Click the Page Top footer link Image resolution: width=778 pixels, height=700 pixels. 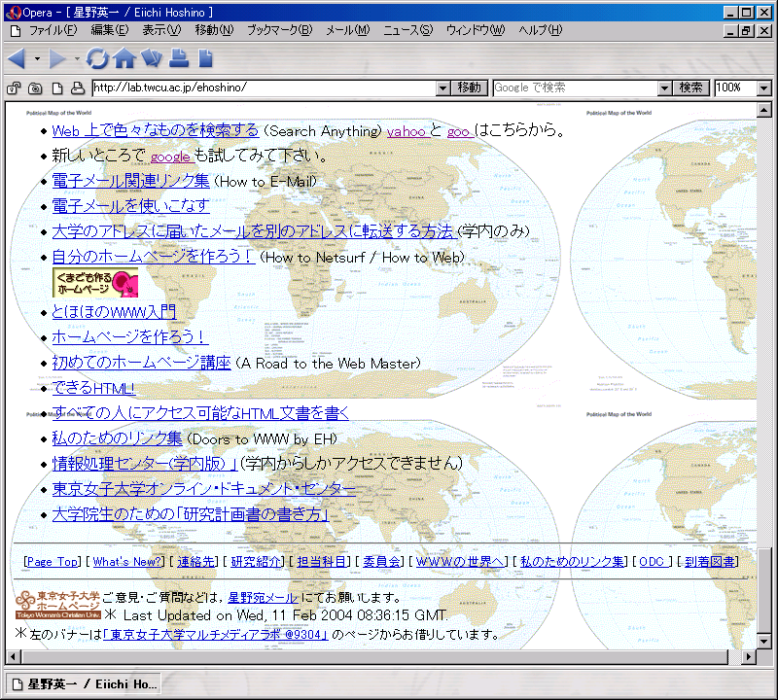[x=53, y=562]
